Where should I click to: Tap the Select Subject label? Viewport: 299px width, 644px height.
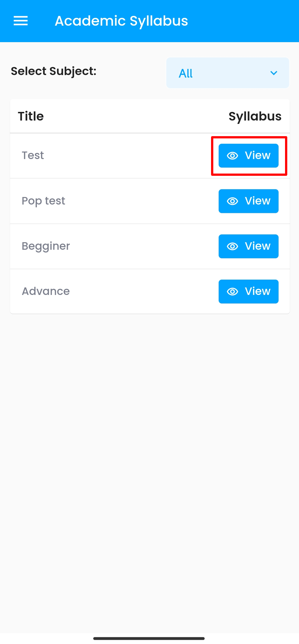click(x=54, y=71)
